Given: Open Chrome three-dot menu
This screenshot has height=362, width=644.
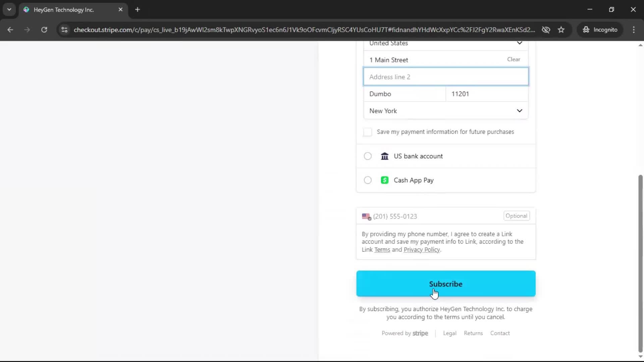Looking at the screenshot, I should click(634, 30).
